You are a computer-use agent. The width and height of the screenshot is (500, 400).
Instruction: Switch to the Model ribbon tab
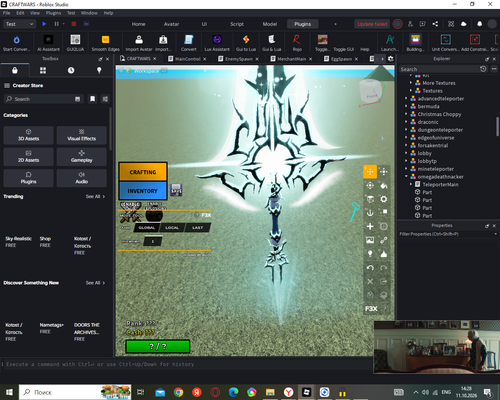click(x=270, y=24)
